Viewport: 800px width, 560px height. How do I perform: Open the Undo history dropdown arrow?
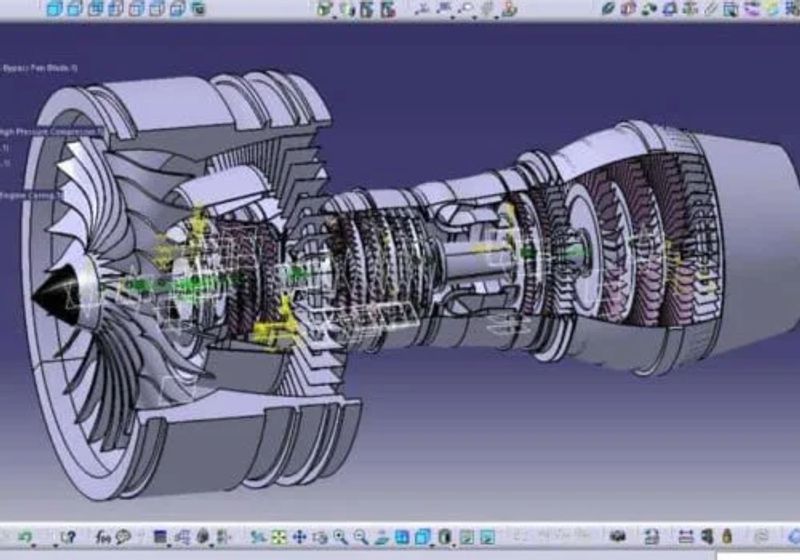34,545
